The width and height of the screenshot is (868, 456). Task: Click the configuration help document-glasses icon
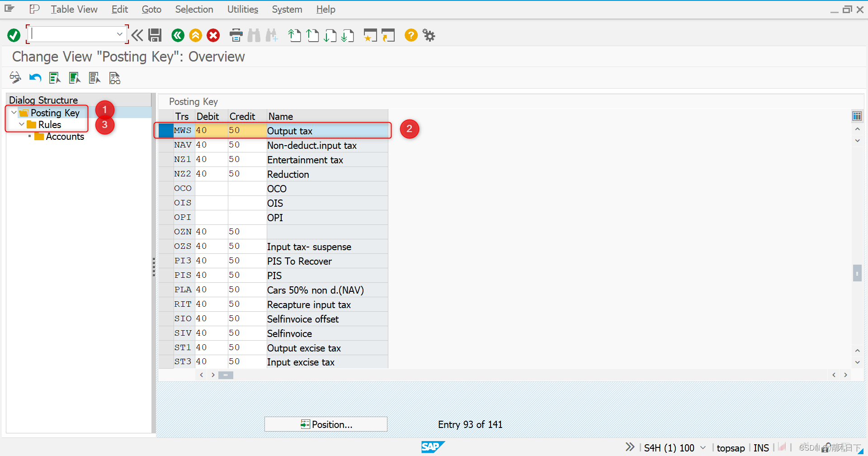pos(115,78)
